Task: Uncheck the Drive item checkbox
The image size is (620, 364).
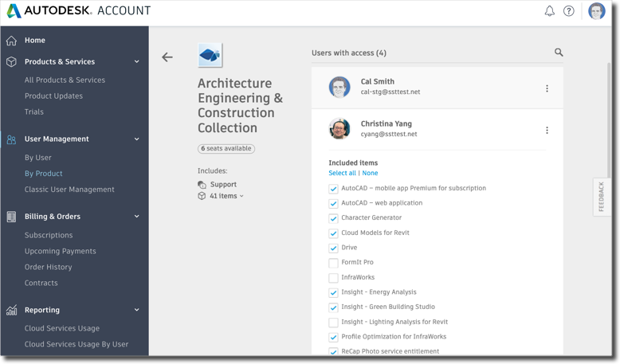Action: pyautogui.click(x=333, y=249)
